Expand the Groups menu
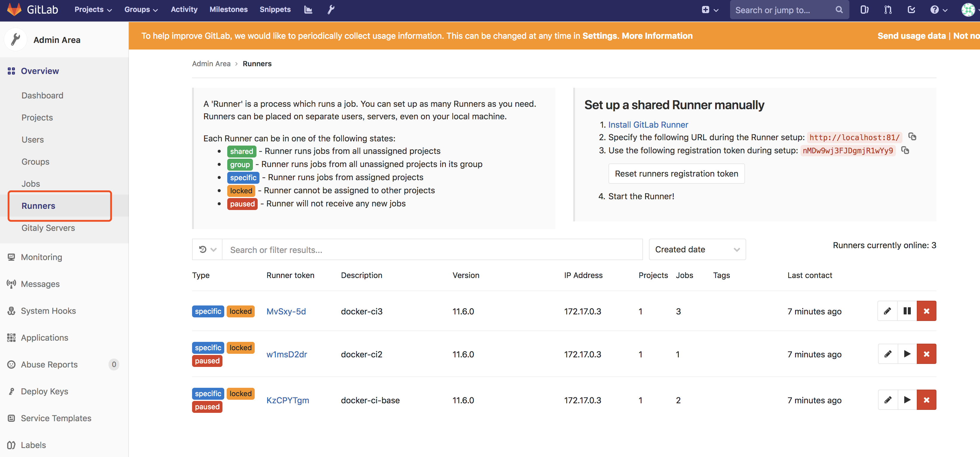 [141, 10]
